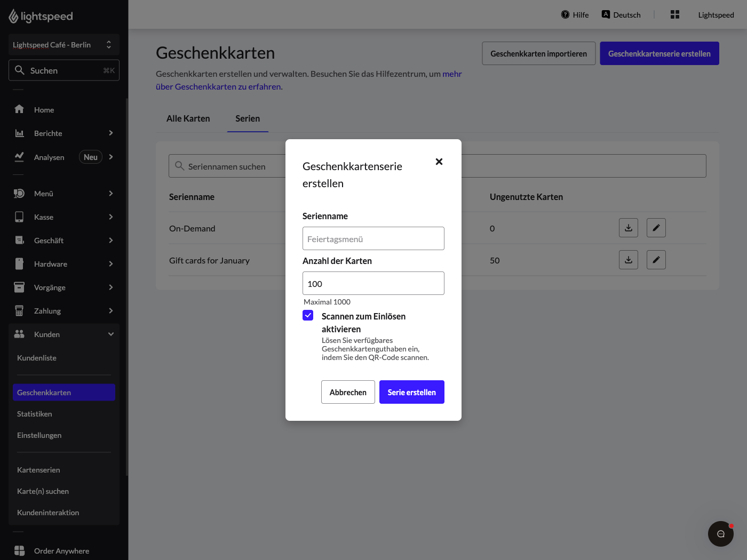Screen dimensions: 747x560
Task: Focus the Anzahl der Karten field
Action: 373,283
